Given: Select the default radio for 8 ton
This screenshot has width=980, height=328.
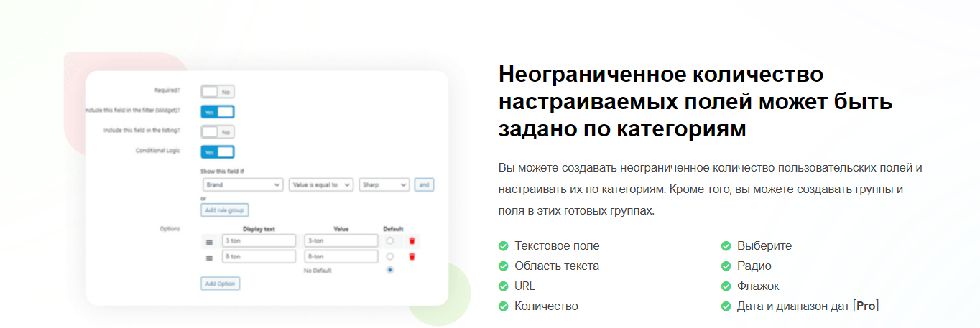Looking at the screenshot, I should [x=390, y=256].
